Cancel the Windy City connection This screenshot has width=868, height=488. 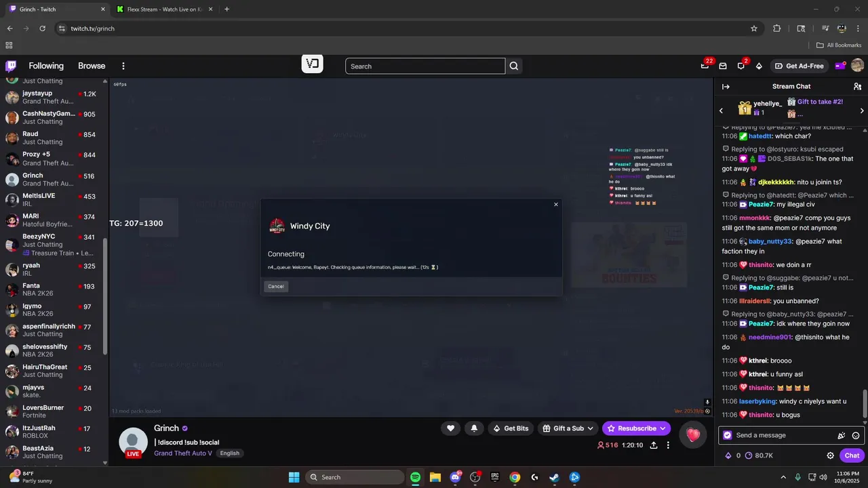tap(276, 286)
